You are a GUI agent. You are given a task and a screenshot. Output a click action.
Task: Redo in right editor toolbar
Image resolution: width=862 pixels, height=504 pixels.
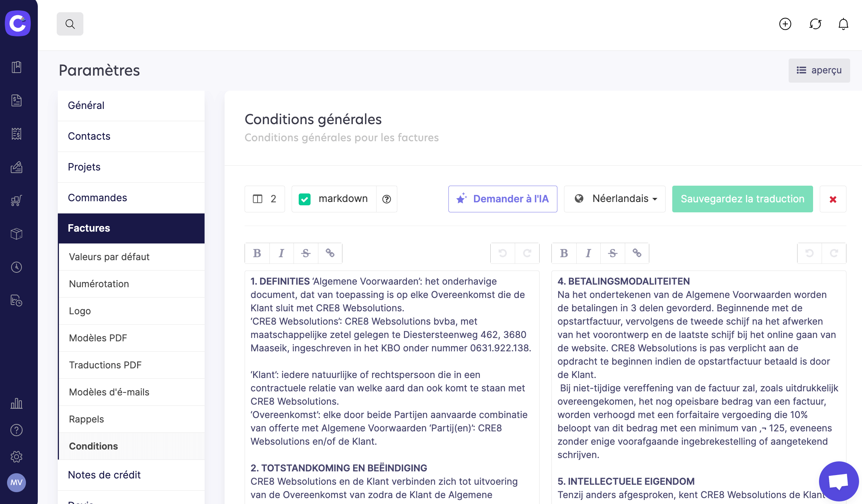tap(834, 253)
